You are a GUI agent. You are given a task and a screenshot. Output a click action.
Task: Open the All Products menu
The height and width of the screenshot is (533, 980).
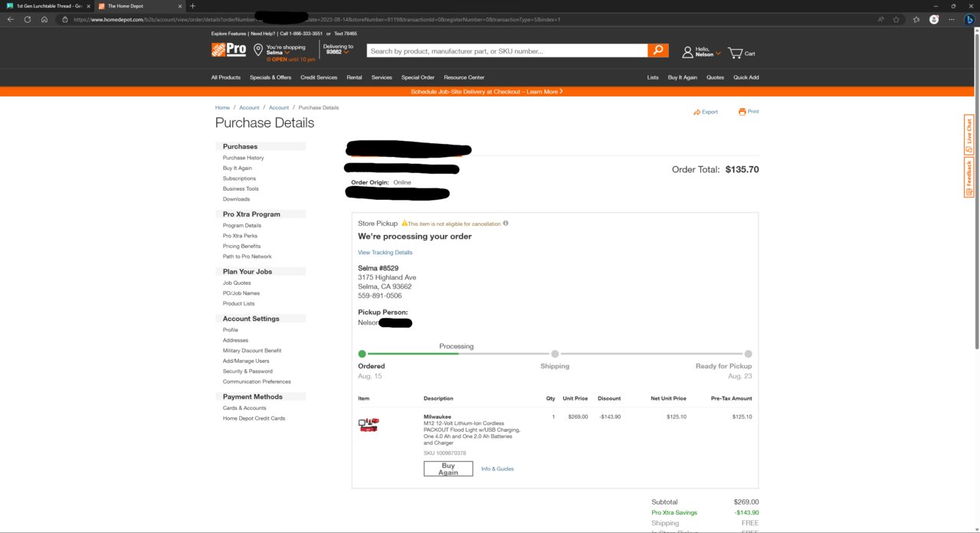pyautogui.click(x=225, y=77)
